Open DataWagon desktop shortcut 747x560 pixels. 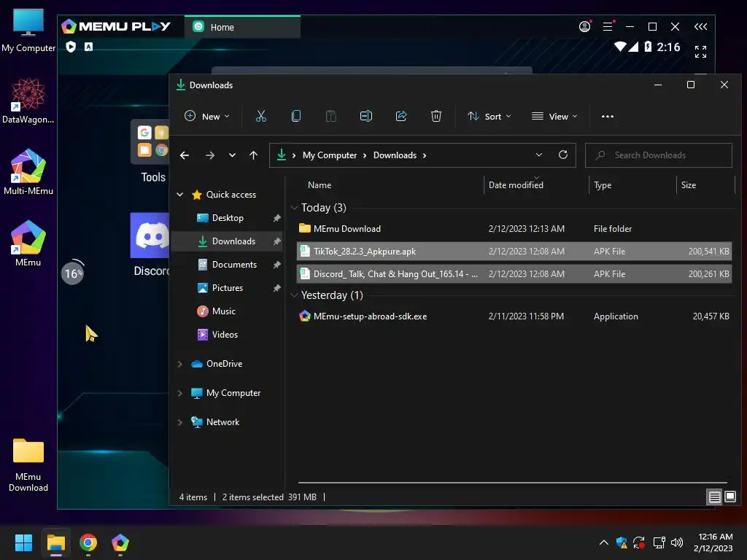point(28,101)
